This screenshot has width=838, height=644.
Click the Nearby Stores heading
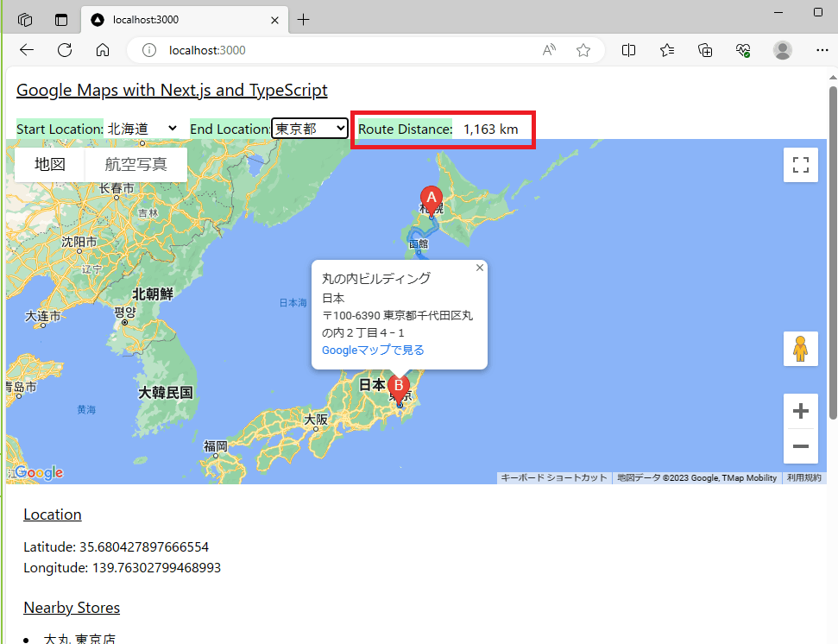click(x=72, y=609)
